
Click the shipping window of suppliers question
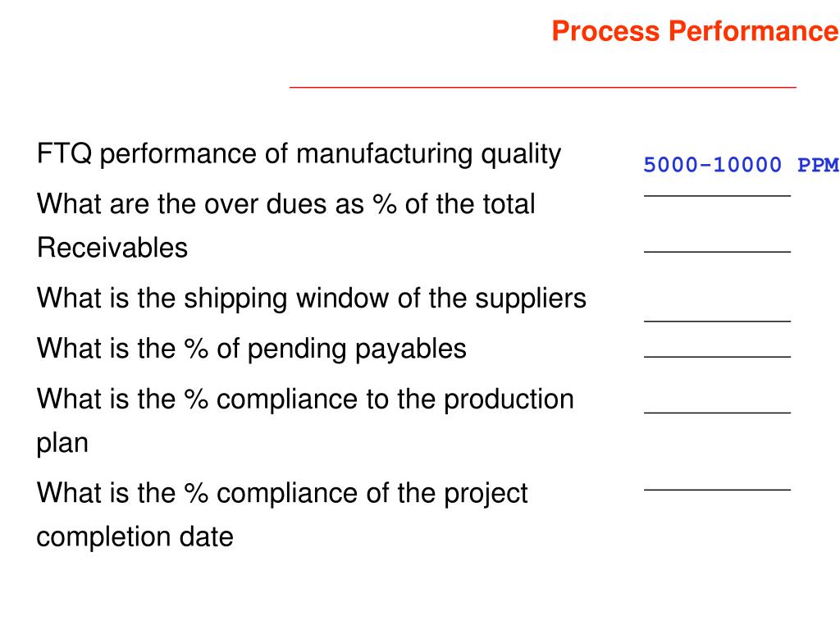[312, 299]
